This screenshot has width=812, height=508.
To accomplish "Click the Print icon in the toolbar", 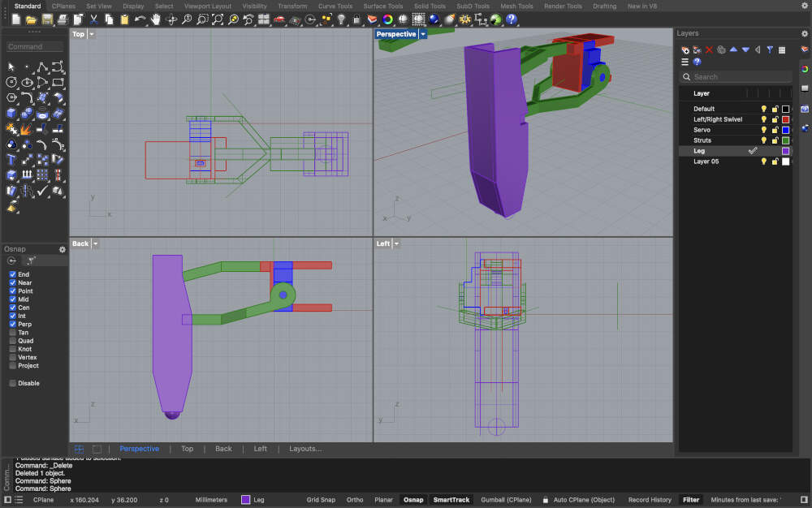I will click(63, 19).
